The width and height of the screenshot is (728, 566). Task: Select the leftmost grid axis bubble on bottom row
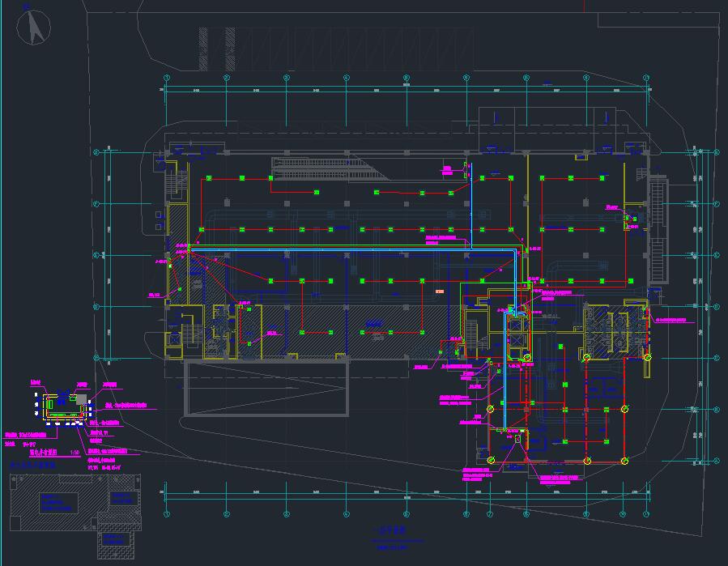coord(166,514)
